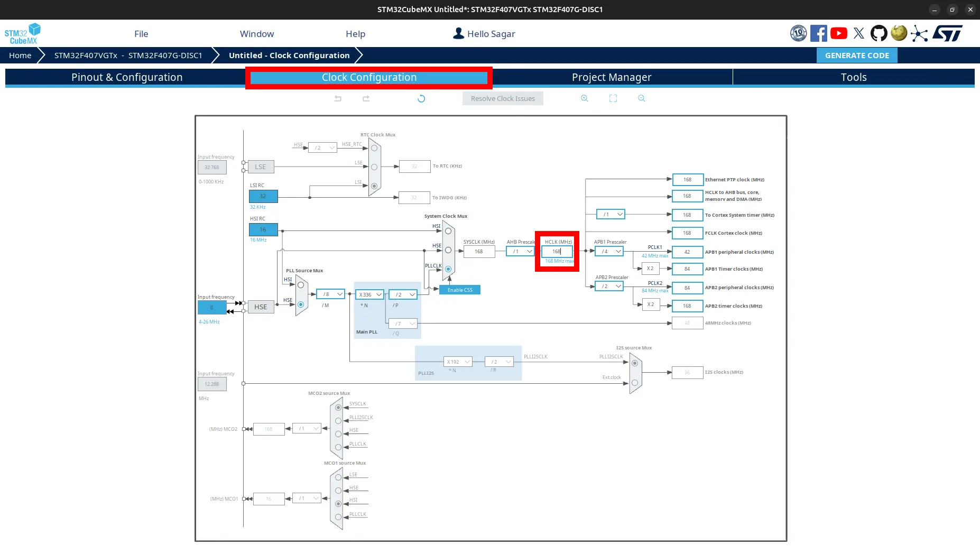The width and height of the screenshot is (980, 554).
Task: Open the ST 10 years anniversary badge
Action: coord(798,33)
